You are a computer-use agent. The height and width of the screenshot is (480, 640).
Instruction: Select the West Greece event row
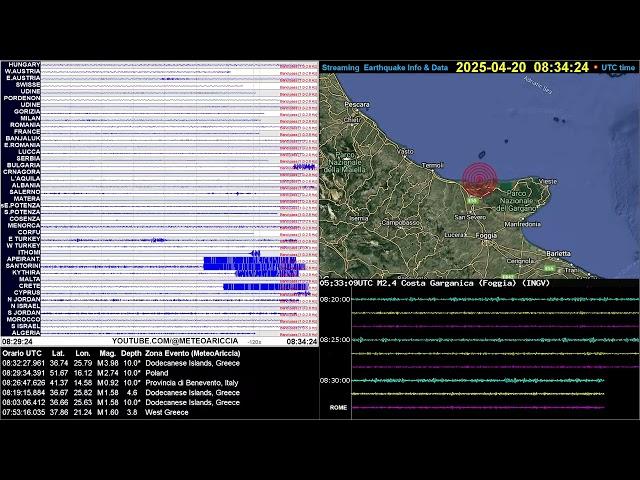tap(96, 412)
